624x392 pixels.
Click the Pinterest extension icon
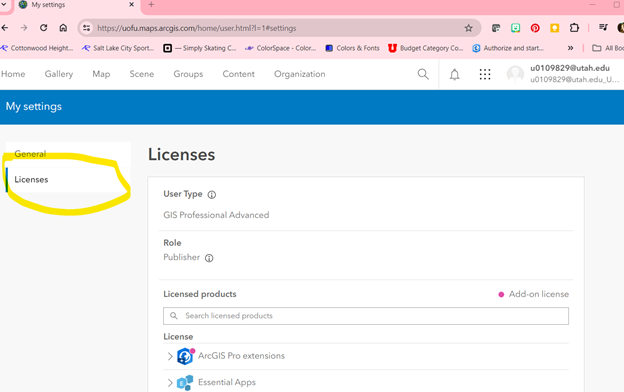[x=535, y=28]
